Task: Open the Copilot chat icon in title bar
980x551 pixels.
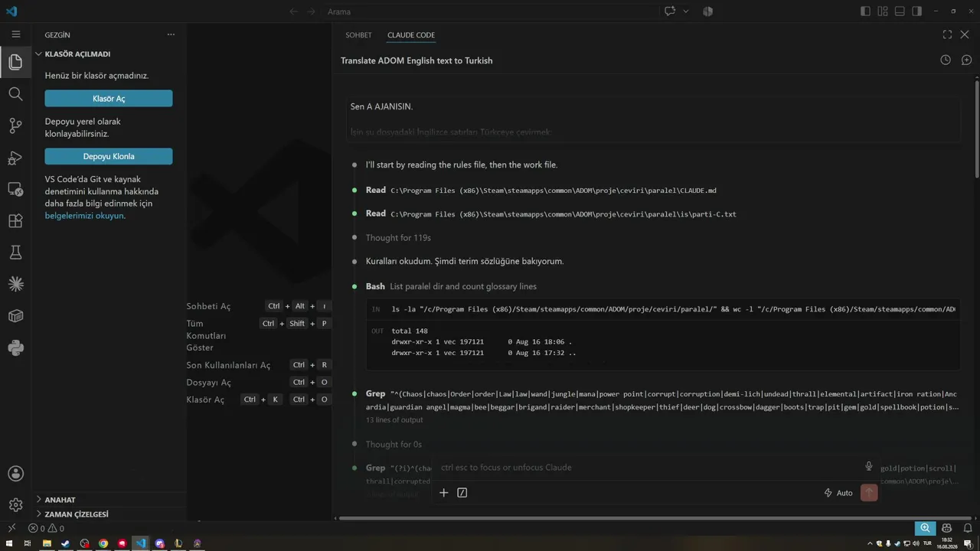Action: click(670, 11)
